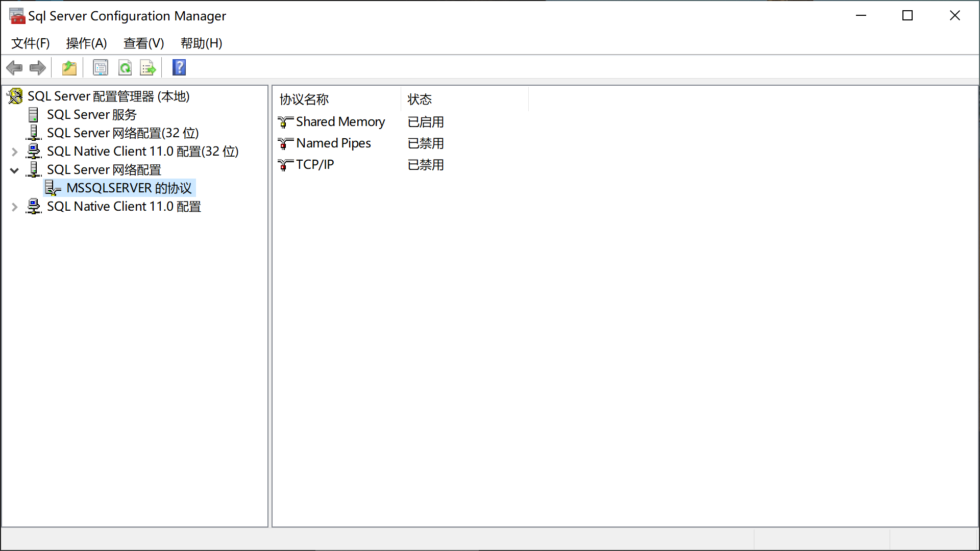The height and width of the screenshot is (551, 980).
Task: Click the Up one level folder icon
Action: (x=69, y=67)
